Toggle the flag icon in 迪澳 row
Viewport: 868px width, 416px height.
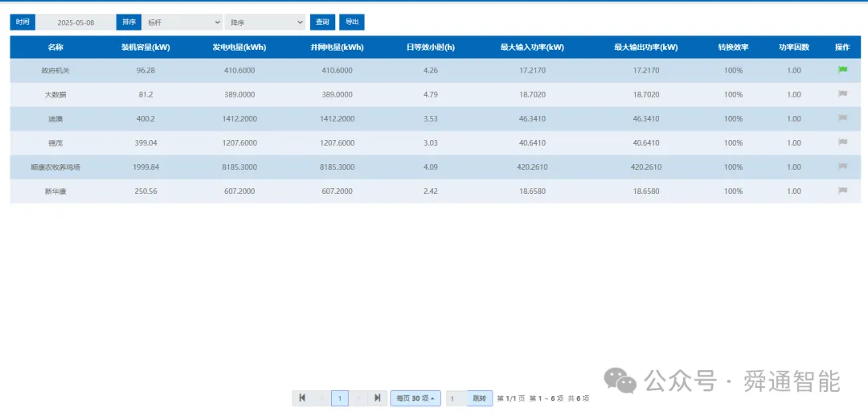point(842,118)
